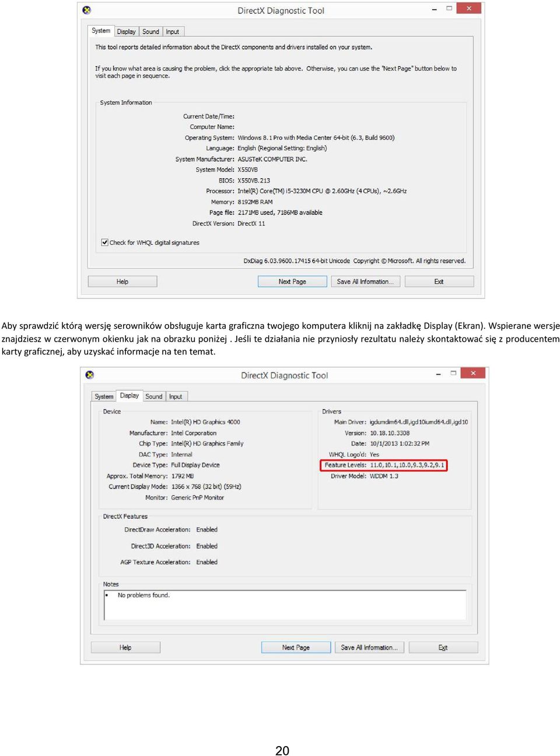
Task: Click Enabled next to DirectDraw Acceleration
Action: (x=207, y=530)
